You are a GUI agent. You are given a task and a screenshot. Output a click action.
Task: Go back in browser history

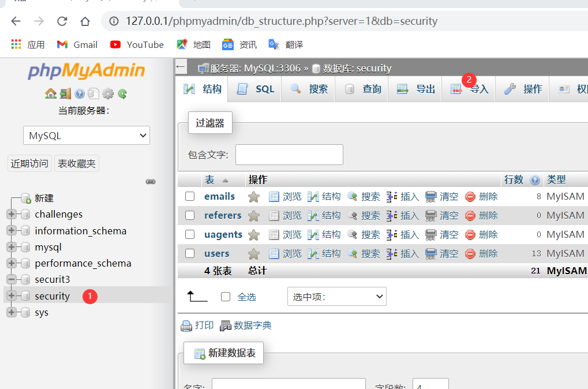[16, 21]
